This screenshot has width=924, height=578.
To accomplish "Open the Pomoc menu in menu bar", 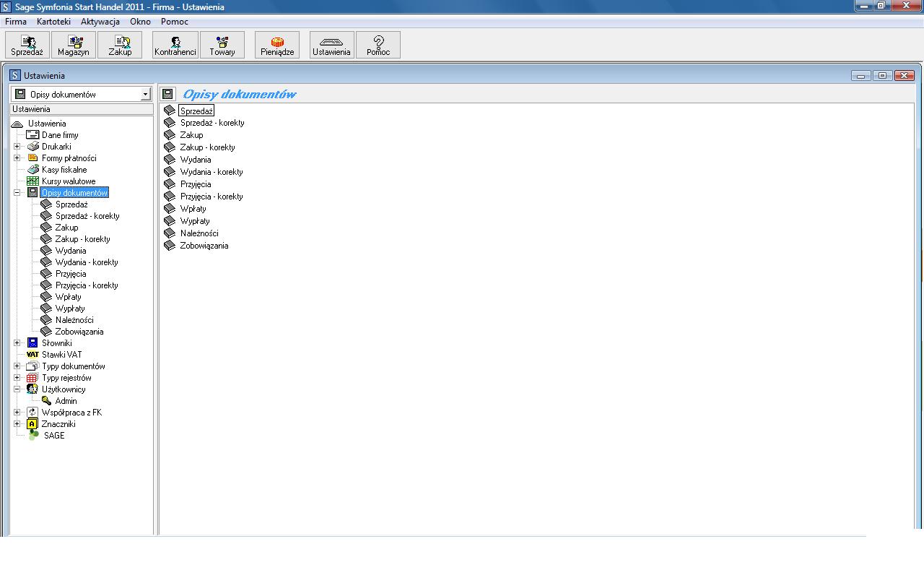I will [x=175, y=22].
